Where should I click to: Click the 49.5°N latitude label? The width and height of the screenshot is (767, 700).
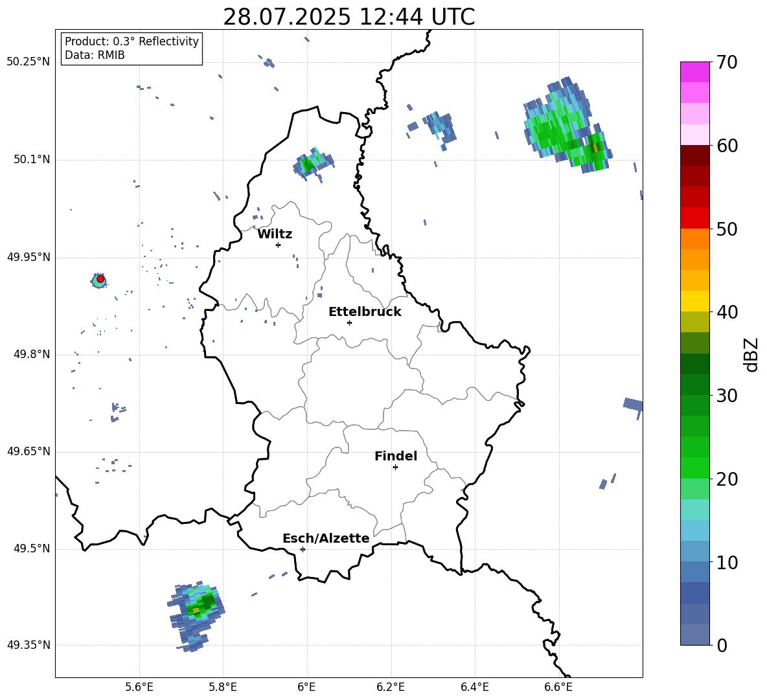point(32,548)
